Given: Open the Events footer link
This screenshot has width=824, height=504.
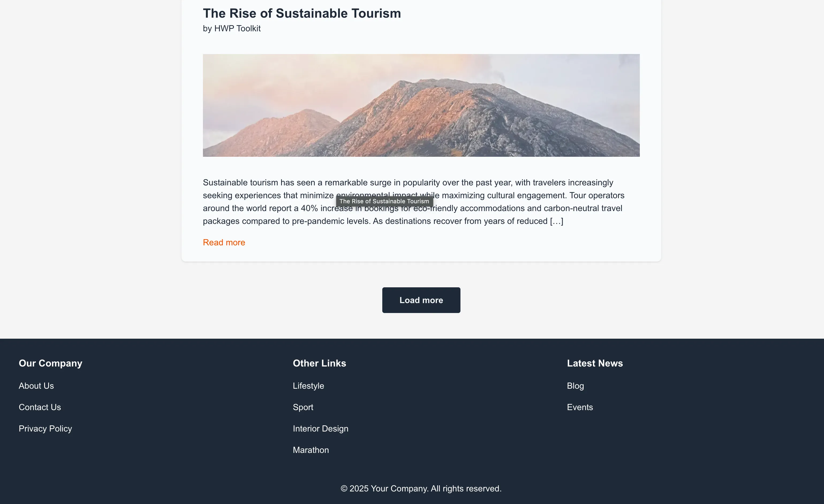Looking at the screenshot, I should tap(580, 407).
